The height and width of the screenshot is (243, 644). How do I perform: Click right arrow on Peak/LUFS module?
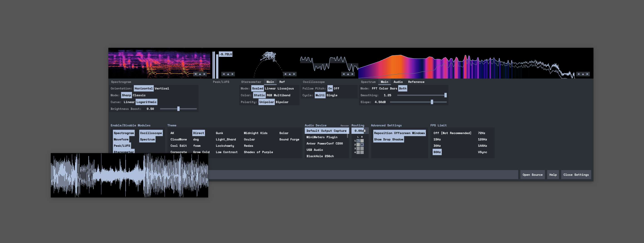pos(232,74)
